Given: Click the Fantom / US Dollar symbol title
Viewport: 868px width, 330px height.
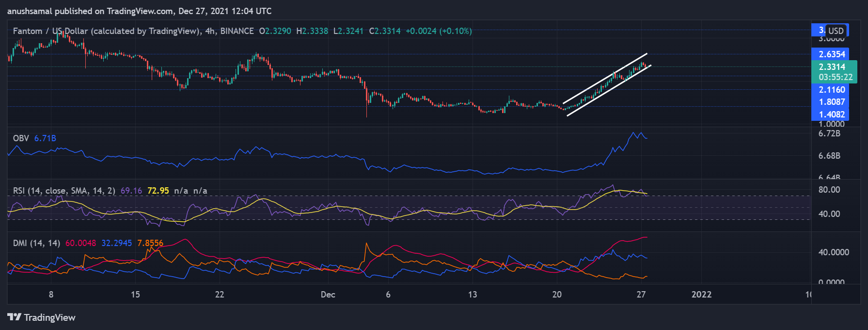Looking at the screenshot, I should pyautogui.click(x=106, y=31).
